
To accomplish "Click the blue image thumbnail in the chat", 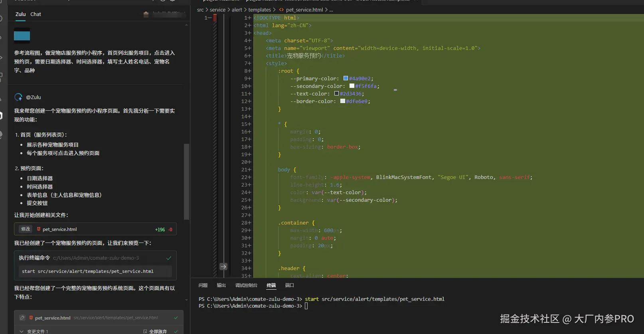I will tap(22, 36).
